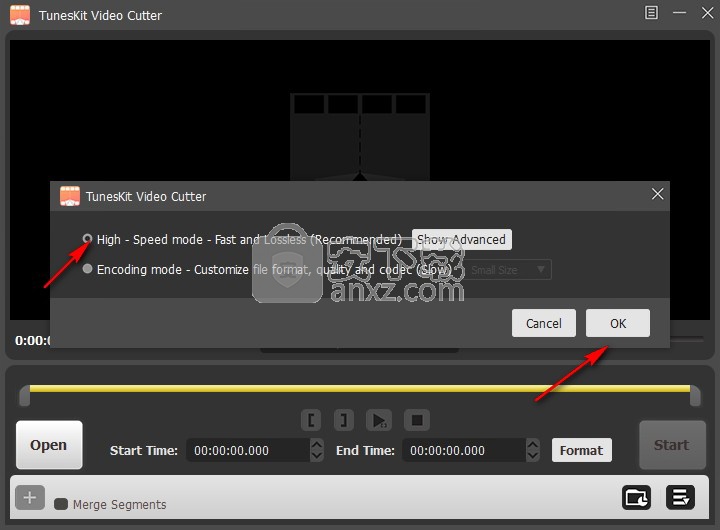Open the main window menu icon
Screen dimensions: 720x530
651,12
